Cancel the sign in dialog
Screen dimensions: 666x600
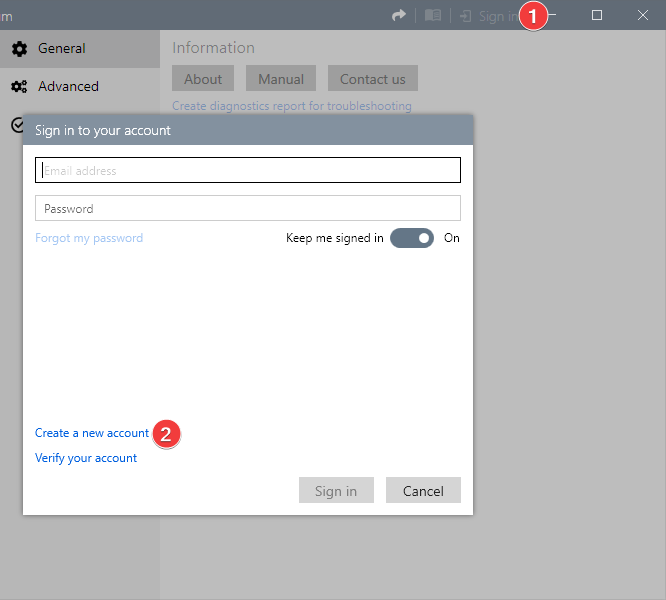point(423,490)
